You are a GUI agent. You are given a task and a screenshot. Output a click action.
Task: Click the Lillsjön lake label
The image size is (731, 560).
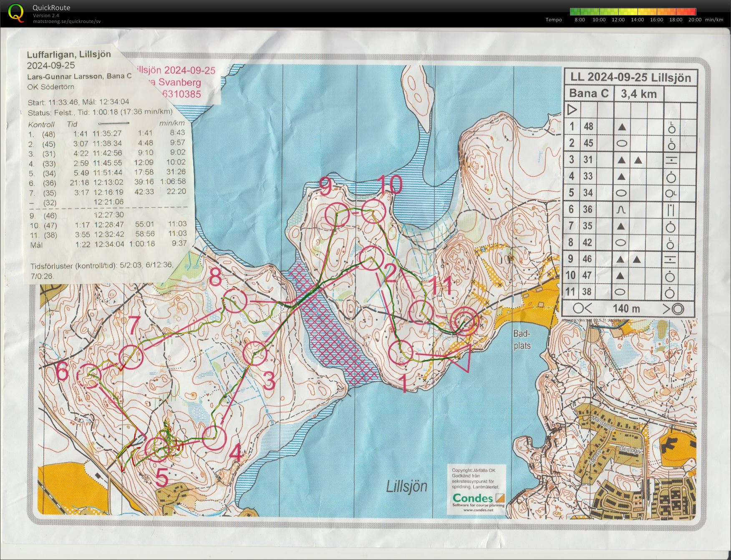[x=406, y=487]
